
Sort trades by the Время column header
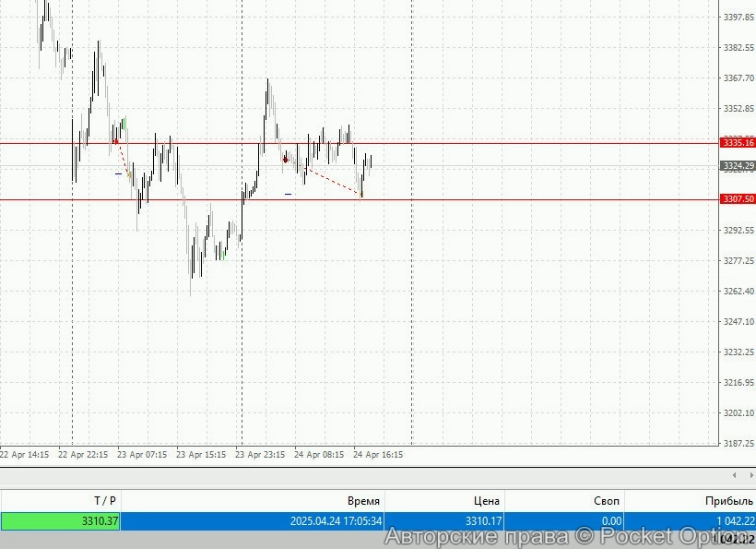point(365,500)
